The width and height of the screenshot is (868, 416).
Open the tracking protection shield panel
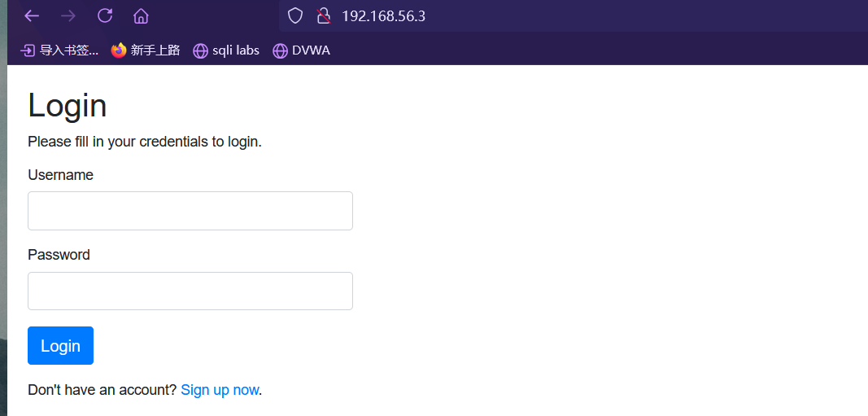pyautogui.click(x=295, y=15)
